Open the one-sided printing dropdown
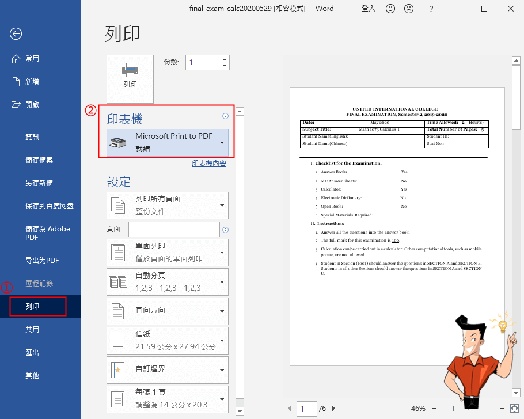Viewport: 524px width, 419px height. pyautogui.click(x=168, y=252)
